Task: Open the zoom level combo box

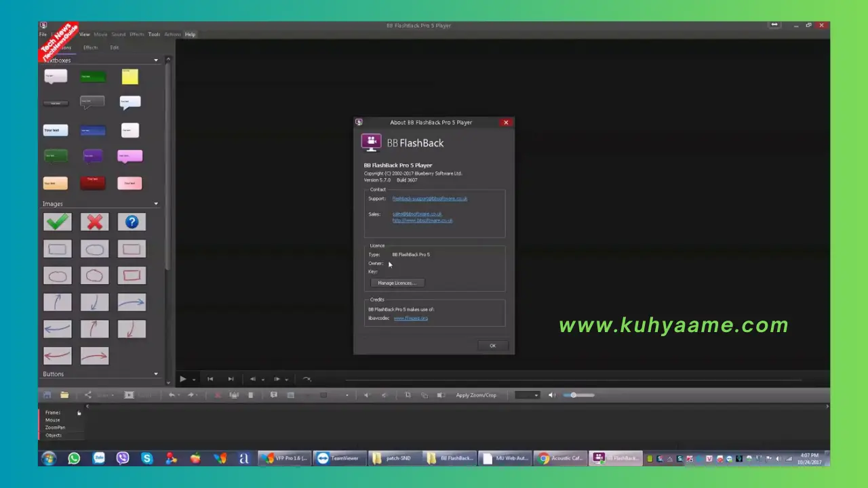Action: pyautogui.click(x=526, y=395)
